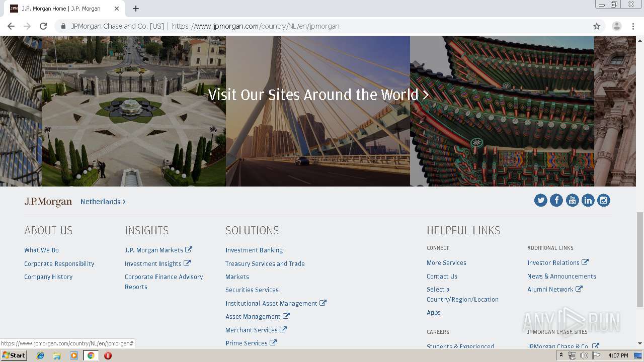Viewport: 644px width, 362px height.
Task: Click the address bar URL
Action: [256, 26]
